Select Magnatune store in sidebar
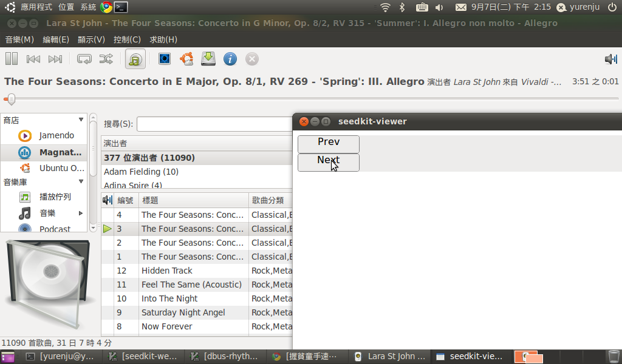The height and width of the screenshot is (364, 622). (44, 152)
